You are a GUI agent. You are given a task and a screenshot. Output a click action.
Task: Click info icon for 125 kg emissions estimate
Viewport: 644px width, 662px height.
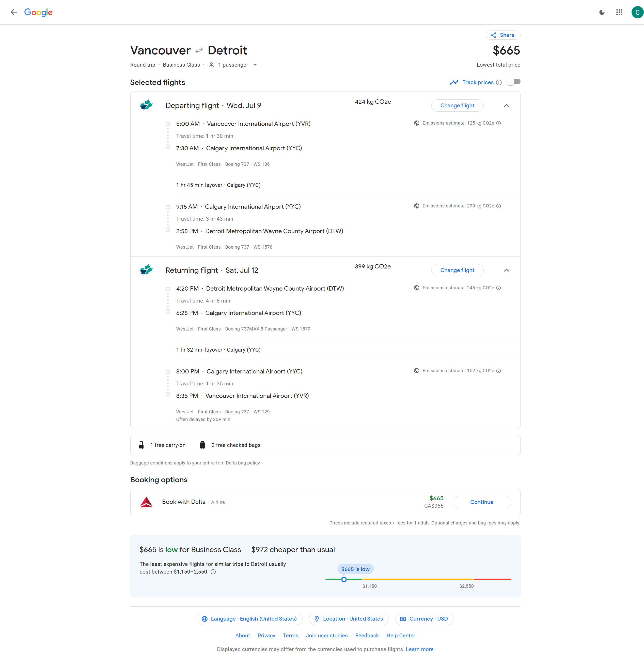tap(498, 123)
